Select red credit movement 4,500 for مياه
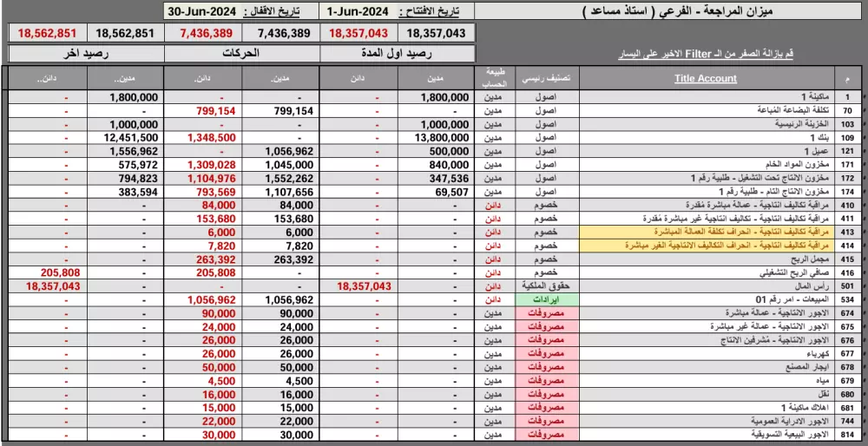 pyautogui.click(x=202, y=380)
